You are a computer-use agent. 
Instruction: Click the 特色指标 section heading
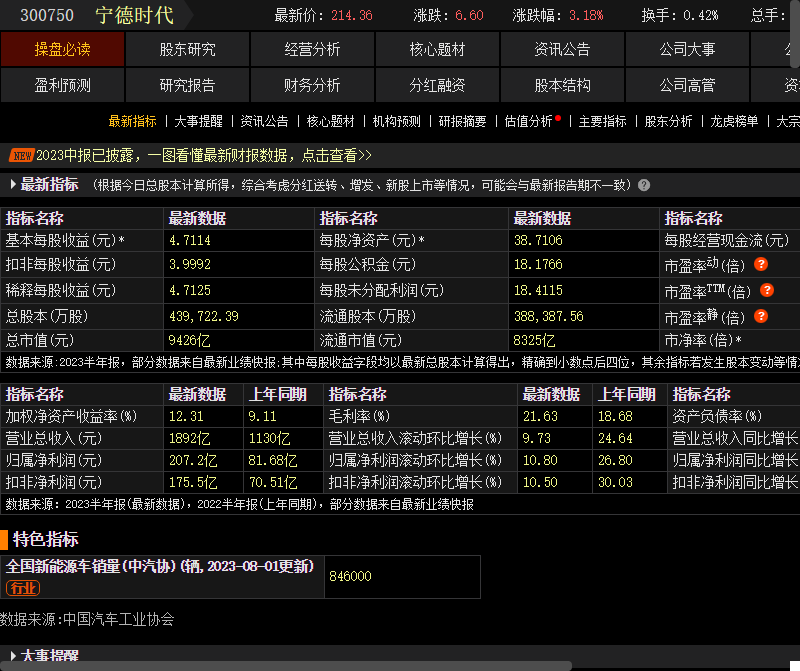(x=45, y=539)
